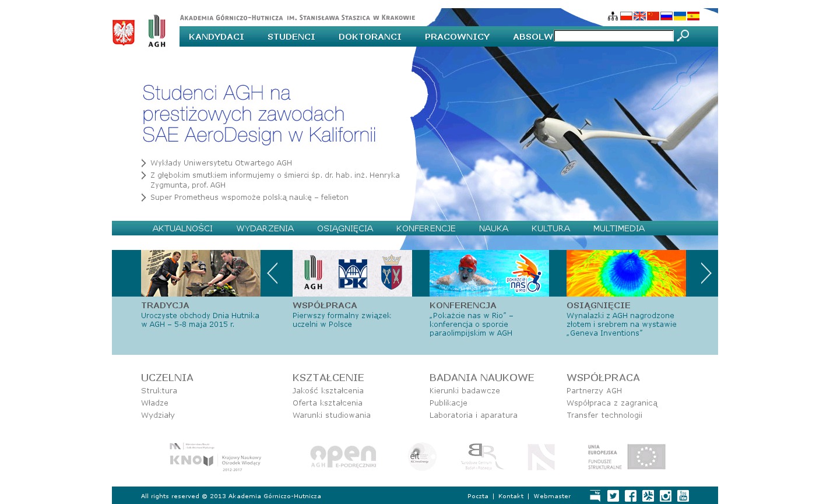Switch to the Kultura tab
The image size is (830, 504).
tap(551, 228)
